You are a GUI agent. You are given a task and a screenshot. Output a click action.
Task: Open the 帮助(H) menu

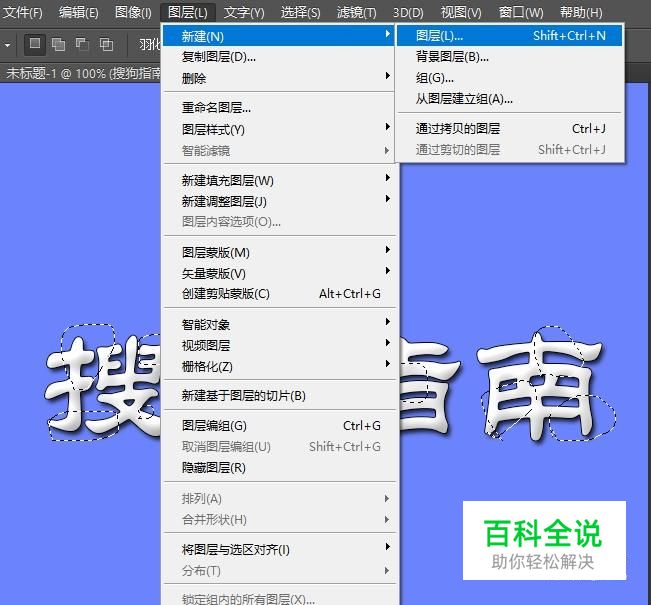[581, 12]
